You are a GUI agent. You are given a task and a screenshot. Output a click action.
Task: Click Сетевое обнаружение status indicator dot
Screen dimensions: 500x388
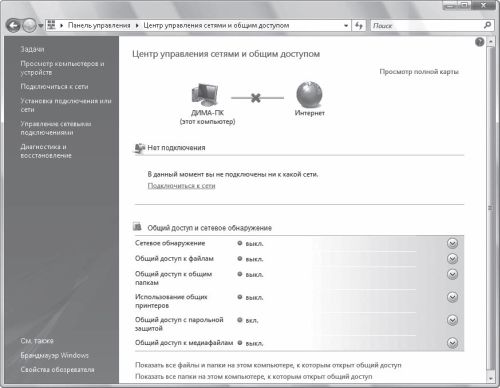point(240,243)
